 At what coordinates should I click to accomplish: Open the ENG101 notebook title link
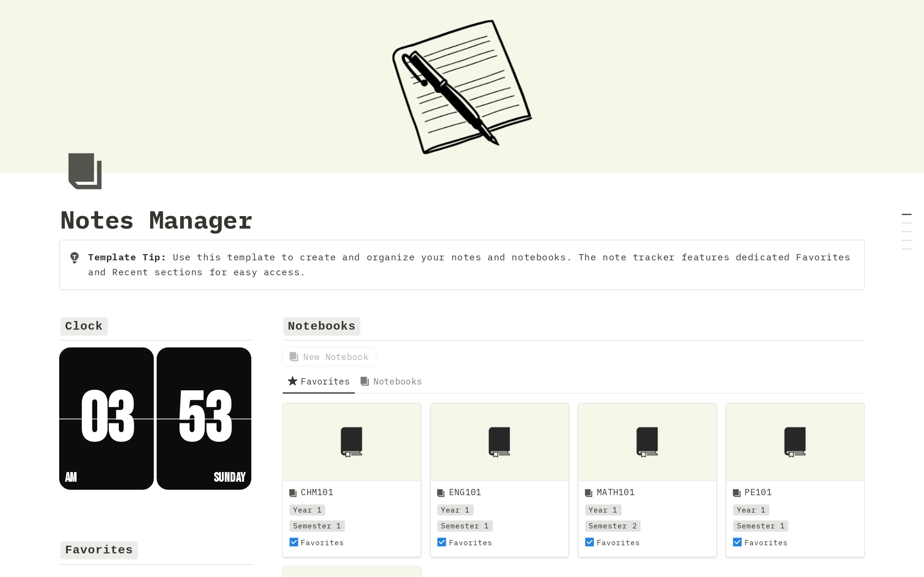click(x=465, y=492)
